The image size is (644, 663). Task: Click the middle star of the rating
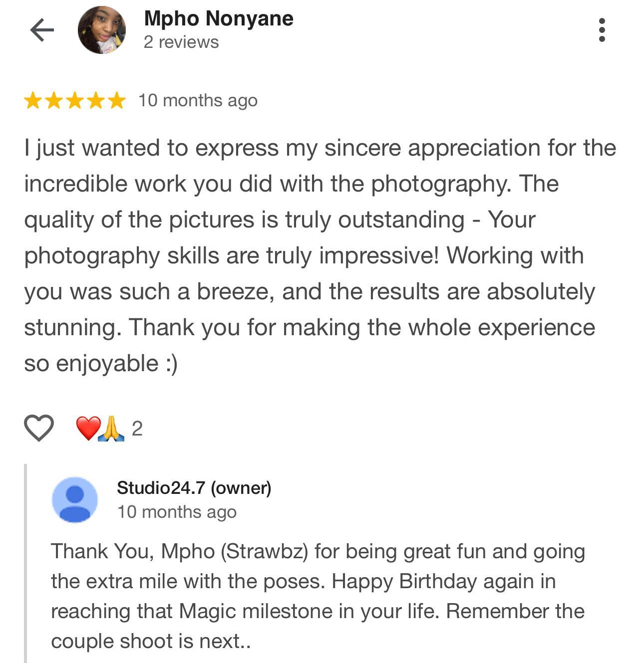[x=75, y=101]
